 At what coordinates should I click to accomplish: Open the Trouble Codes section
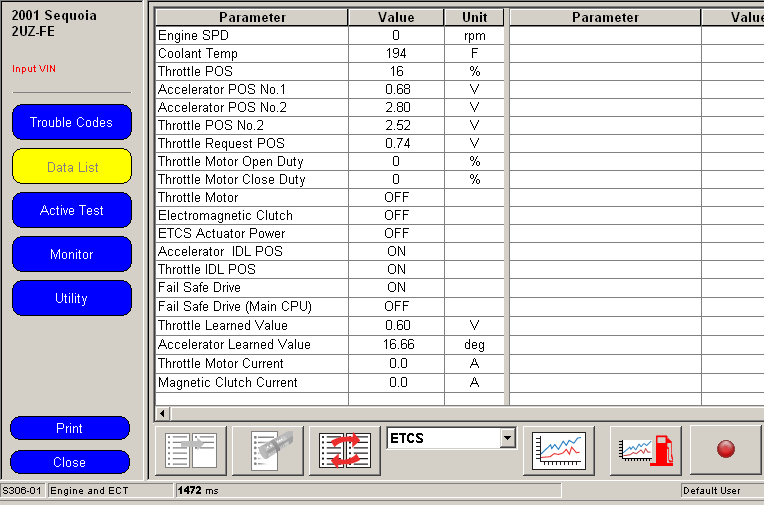point(71,123)
